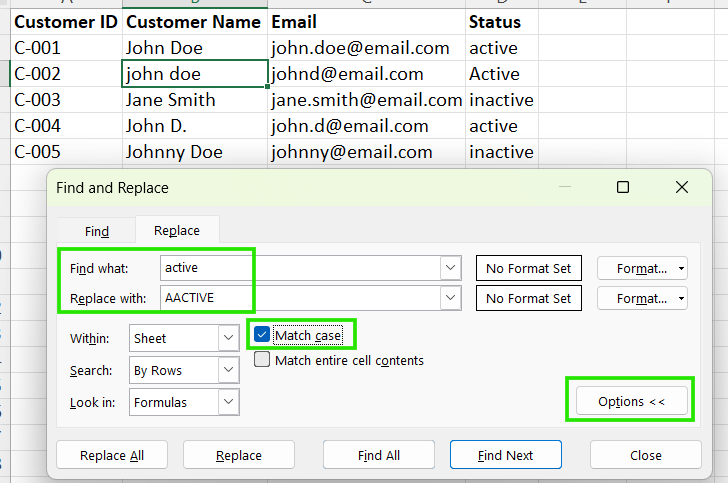Close the dialog with the Close button

pos(646,455)
